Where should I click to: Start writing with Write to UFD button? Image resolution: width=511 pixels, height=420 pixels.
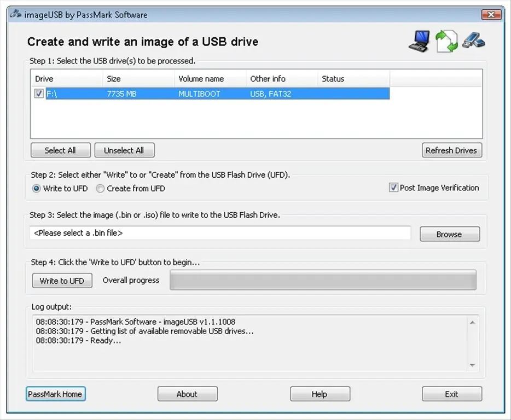point(62,281)
